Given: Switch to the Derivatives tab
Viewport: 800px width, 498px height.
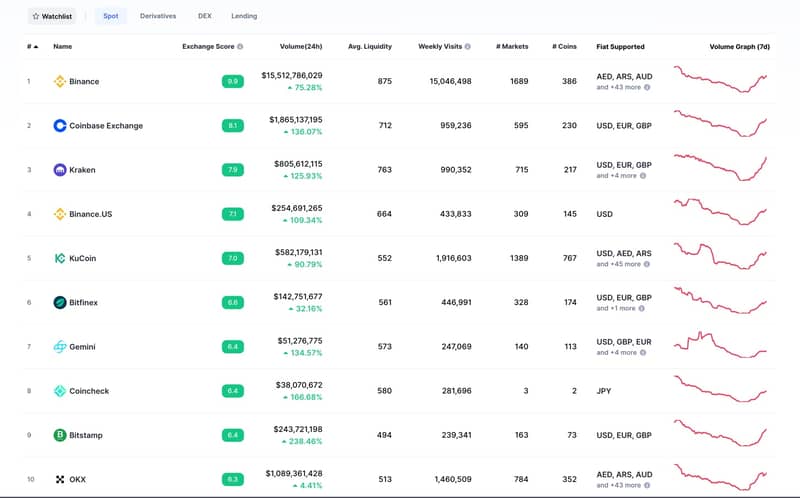Looking at the screenshot, I should [158, 16].
